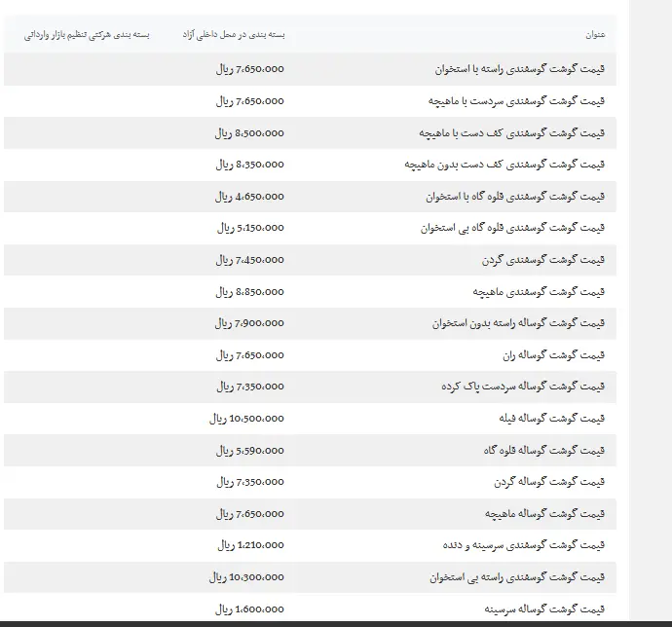Click the عنوان column header
This screenshot has width=672, height=627.
pyautogui.click(x=595, y=35)
